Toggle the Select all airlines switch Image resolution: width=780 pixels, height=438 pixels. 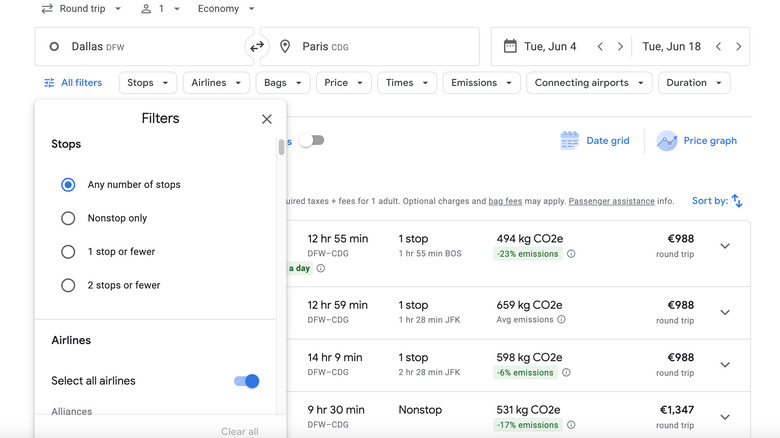pyautogui.click(x=246, y=381)
